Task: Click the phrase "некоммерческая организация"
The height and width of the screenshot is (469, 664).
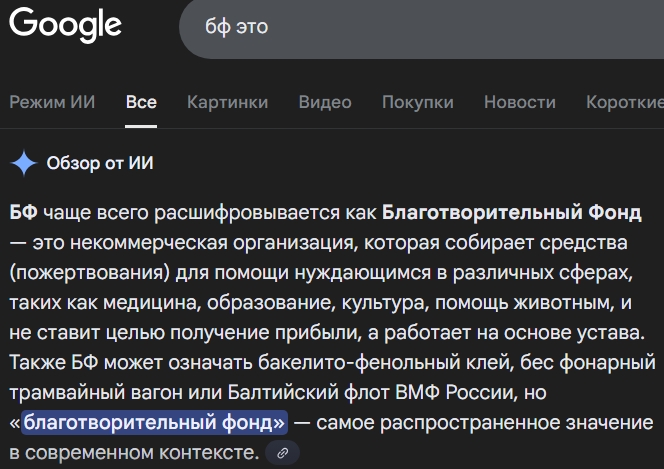Action: pyautogui.click(x=218, y=243)
